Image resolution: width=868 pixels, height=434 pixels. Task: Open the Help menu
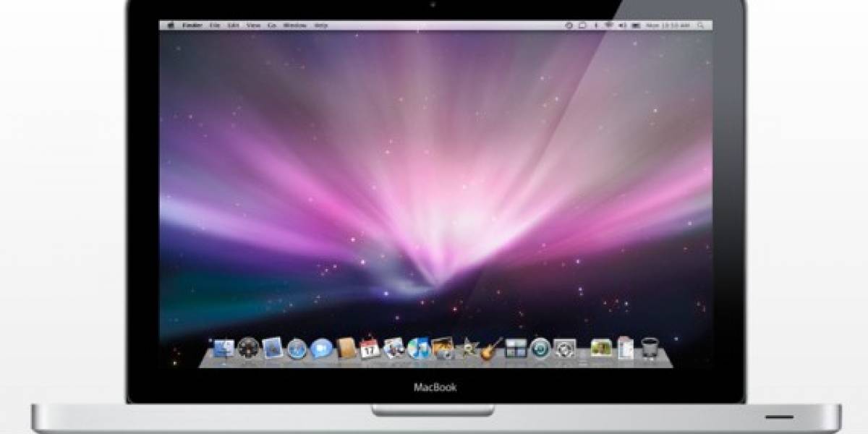(322, 25)
